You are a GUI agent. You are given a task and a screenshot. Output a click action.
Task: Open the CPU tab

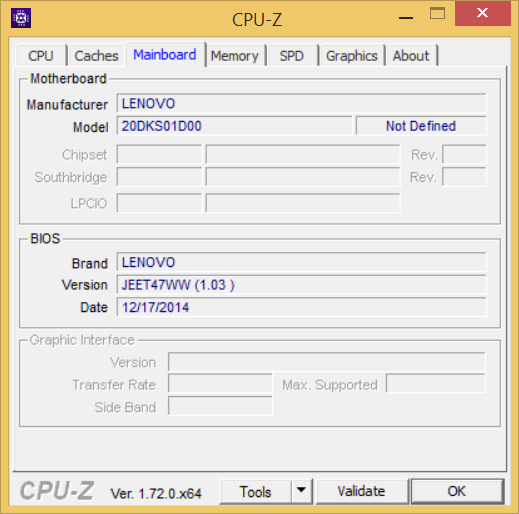pos(41,56)
